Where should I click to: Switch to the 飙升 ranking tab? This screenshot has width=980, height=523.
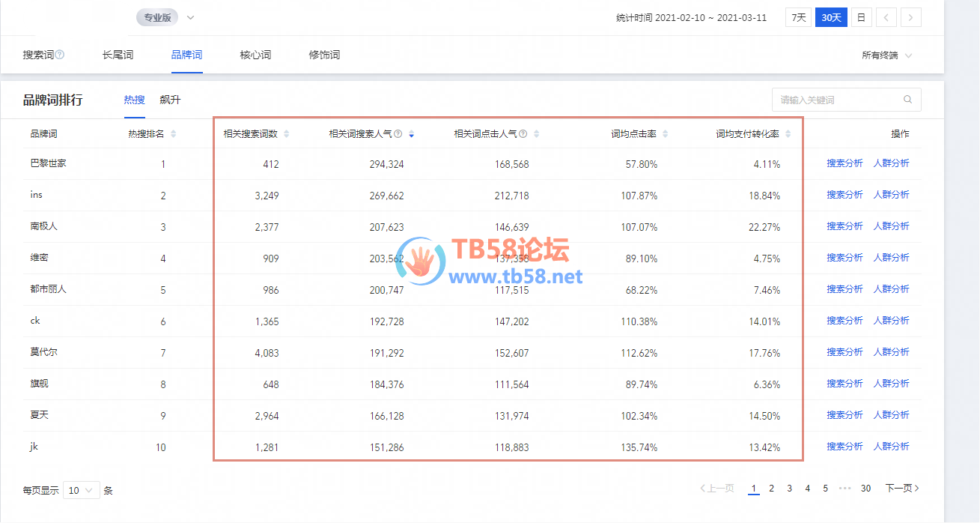pyautogui.click(x=170, y=100)
